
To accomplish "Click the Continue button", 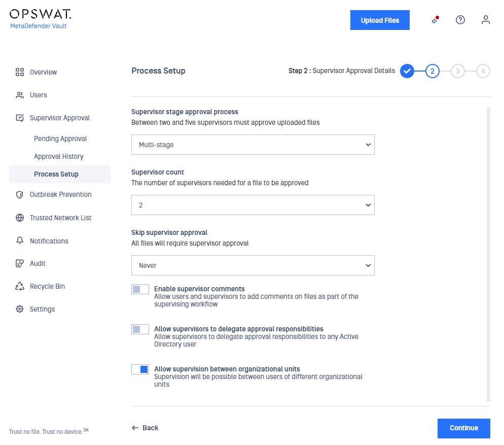I will click(x=464, y=428).
